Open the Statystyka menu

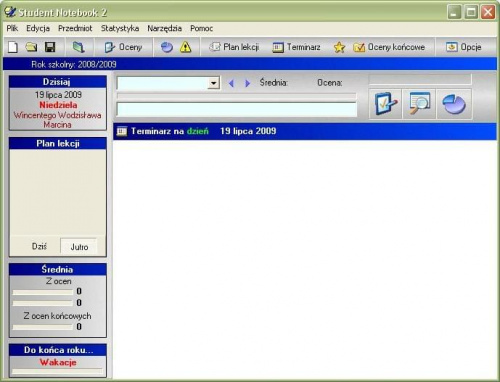click(120, 29)
